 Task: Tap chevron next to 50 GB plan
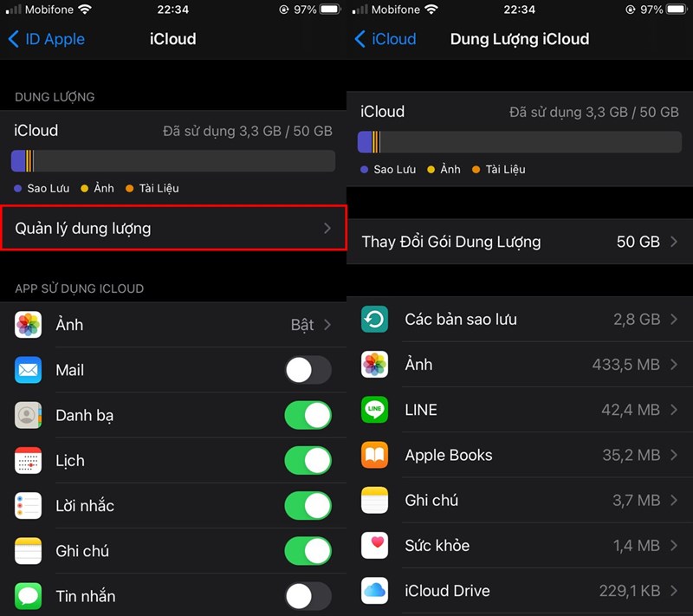tap(674, 242)
